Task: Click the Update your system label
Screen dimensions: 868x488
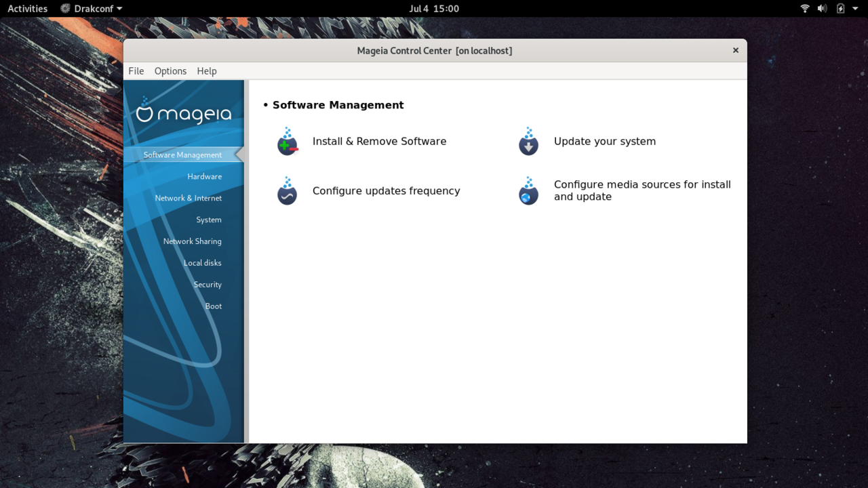Action: 605,142
